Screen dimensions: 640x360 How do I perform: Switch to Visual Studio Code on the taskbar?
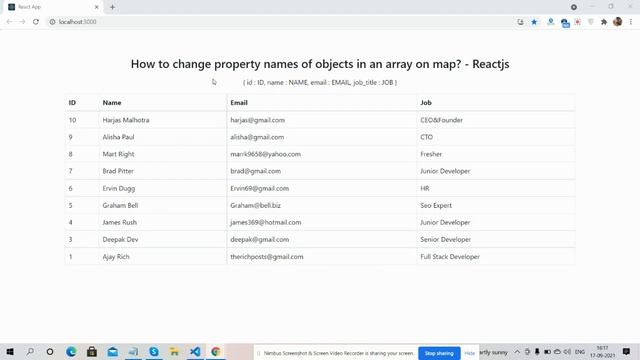tap(195, 351)
